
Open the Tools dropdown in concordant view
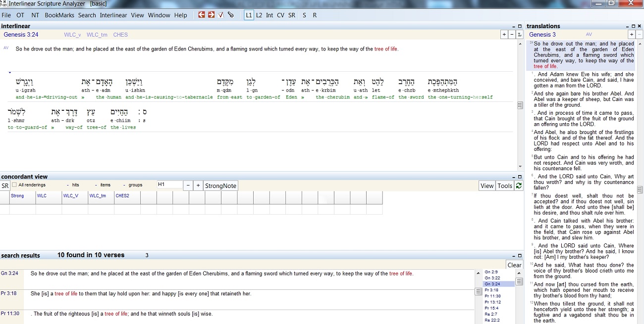(x=505, y=185)
